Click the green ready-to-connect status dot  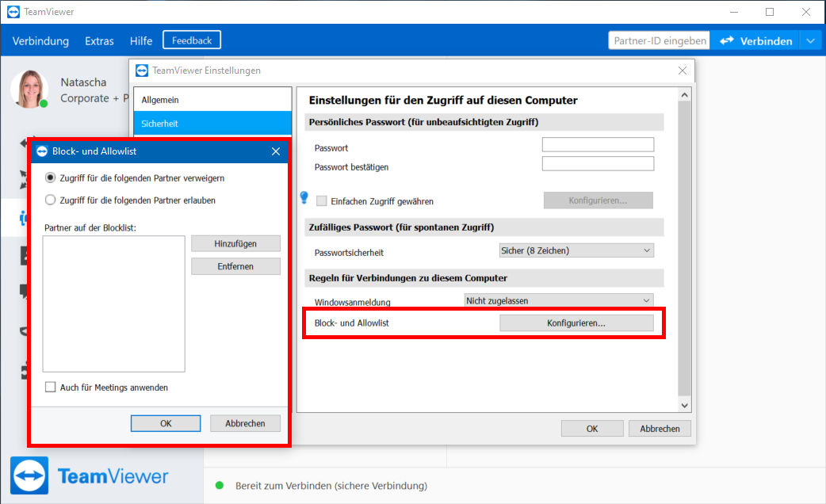coord(220,485)
